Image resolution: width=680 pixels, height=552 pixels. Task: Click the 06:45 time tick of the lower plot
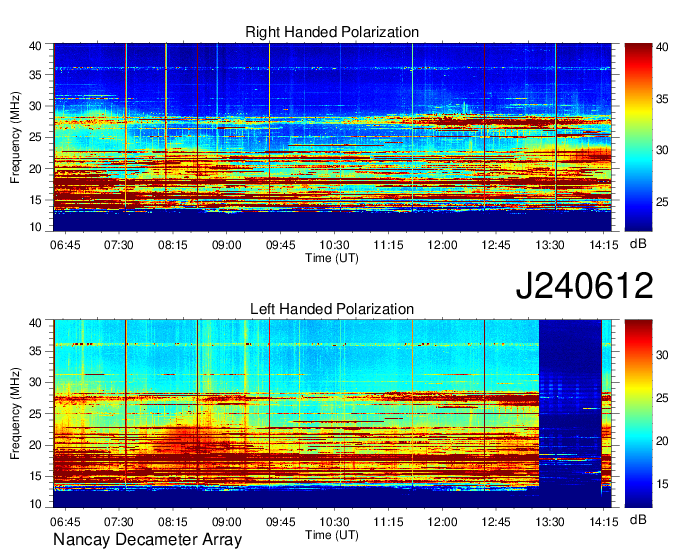[65, 522]
